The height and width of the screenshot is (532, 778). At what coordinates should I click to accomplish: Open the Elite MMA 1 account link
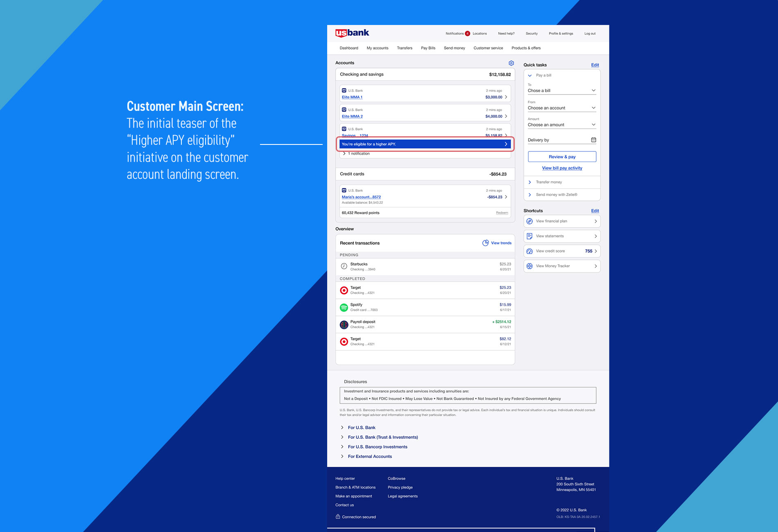tap(352, 97)
